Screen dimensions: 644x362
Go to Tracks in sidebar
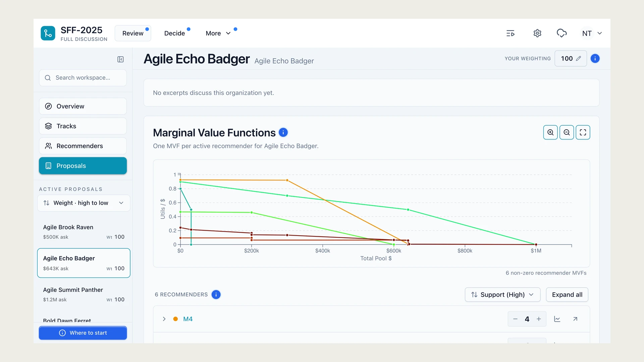point(83,126)
